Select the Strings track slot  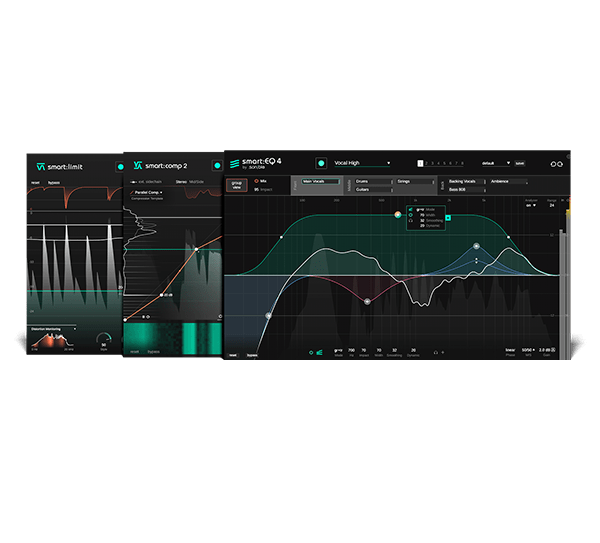coord(416,181)
